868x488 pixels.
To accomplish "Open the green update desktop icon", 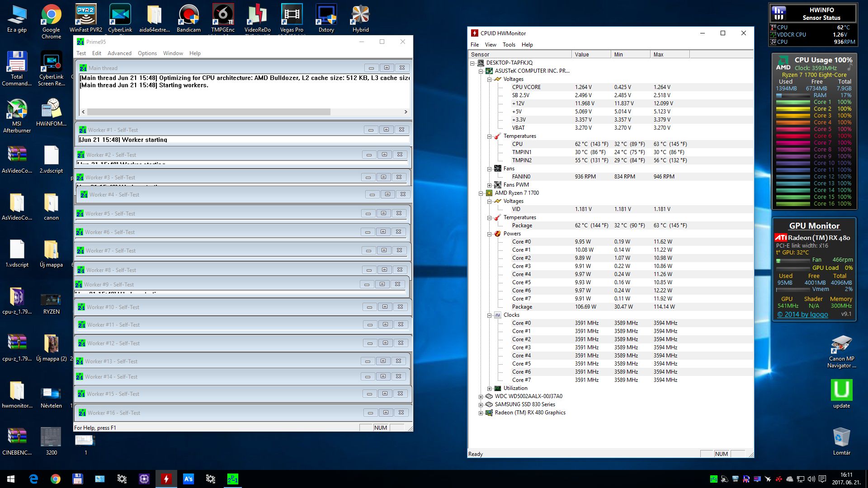I will (841, 393).
